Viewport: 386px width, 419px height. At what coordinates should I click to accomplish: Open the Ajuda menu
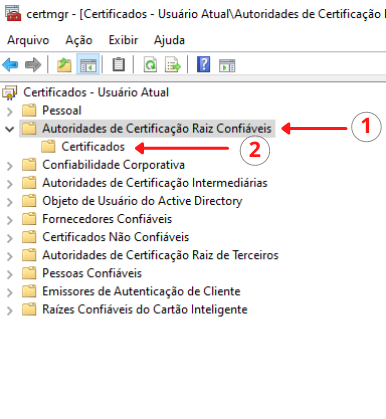pos(169,40)
